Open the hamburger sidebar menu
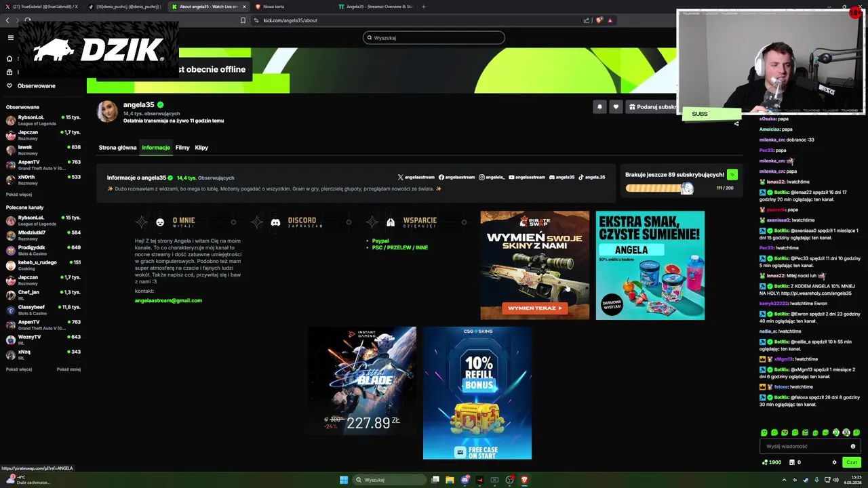 pos(10,38)
